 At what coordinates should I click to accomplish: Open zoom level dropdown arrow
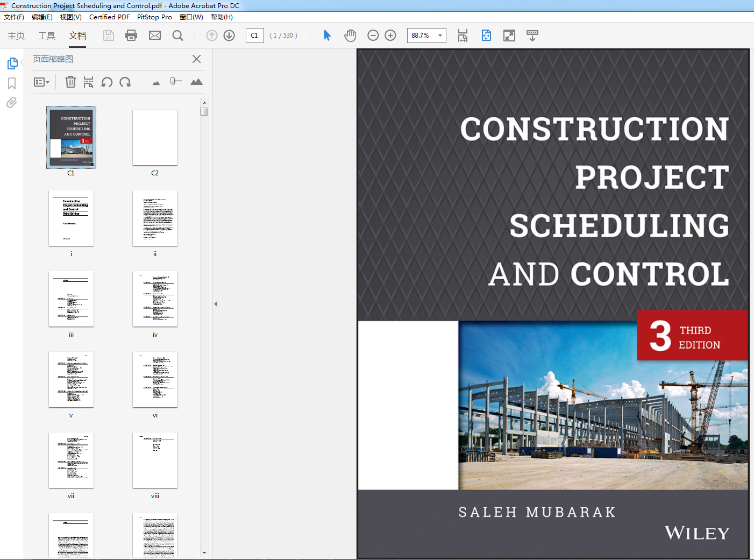click(x=440, y=36)
